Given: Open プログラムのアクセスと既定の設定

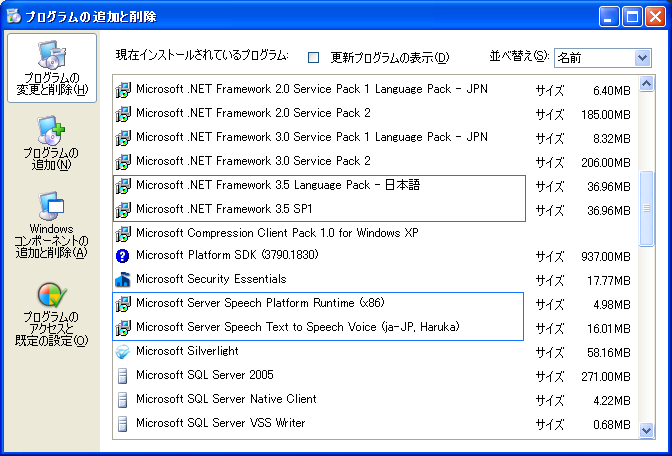Looking at the screenshot, I should pos(51,315).
